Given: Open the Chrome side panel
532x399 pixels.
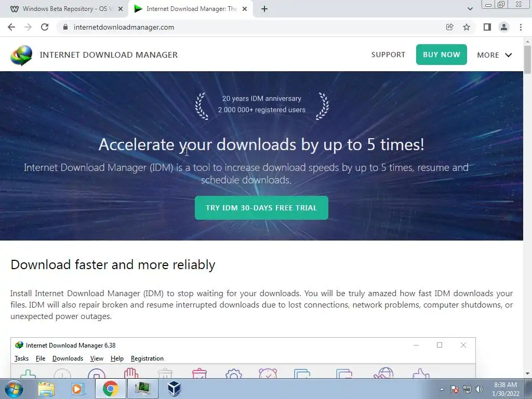Looking at the screenshot, I should point(487,27).
